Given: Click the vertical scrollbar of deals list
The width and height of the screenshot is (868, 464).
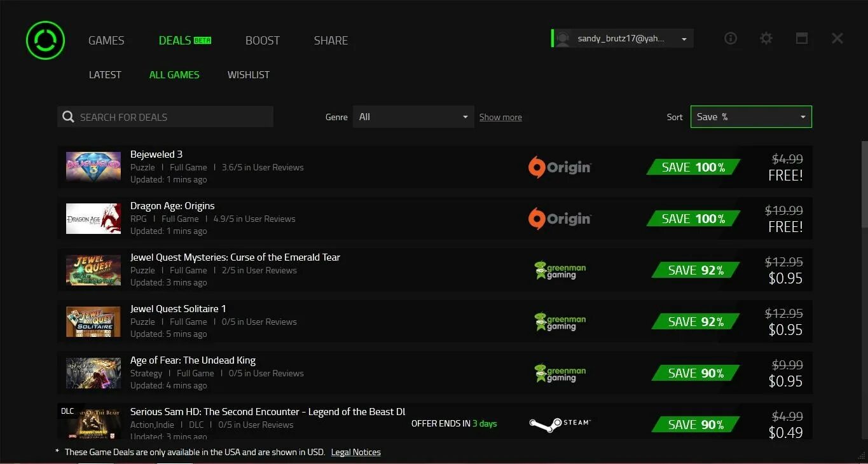Looking at the screenshot, I should click(x=864, y=184).
